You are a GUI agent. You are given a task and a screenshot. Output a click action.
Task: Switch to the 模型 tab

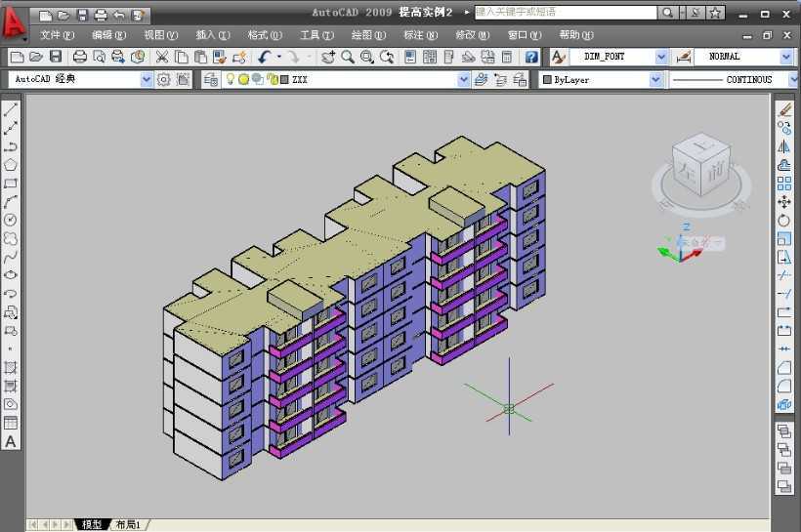(92, 524)
